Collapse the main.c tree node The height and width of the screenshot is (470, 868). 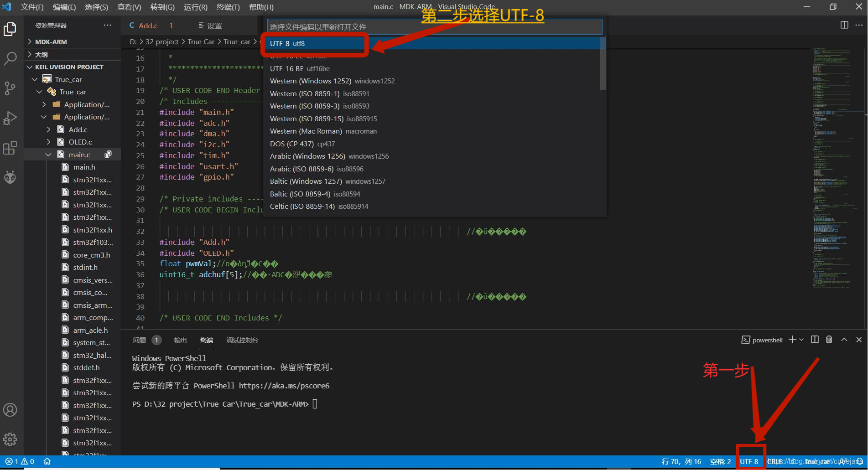(49, 155)
